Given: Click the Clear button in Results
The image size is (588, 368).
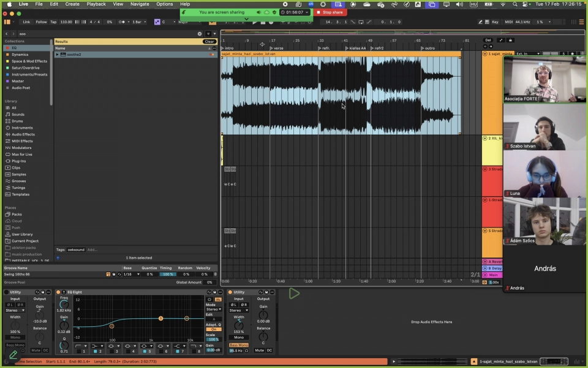Looking at the screenshot, I should (209, 42).
